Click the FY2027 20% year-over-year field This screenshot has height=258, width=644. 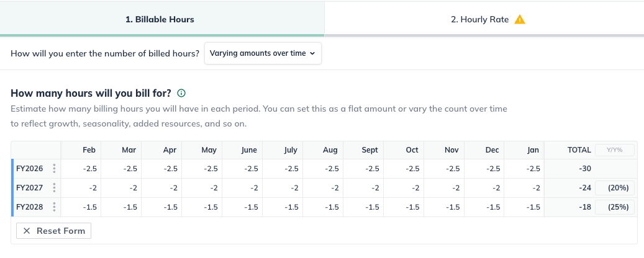[615, 188]
